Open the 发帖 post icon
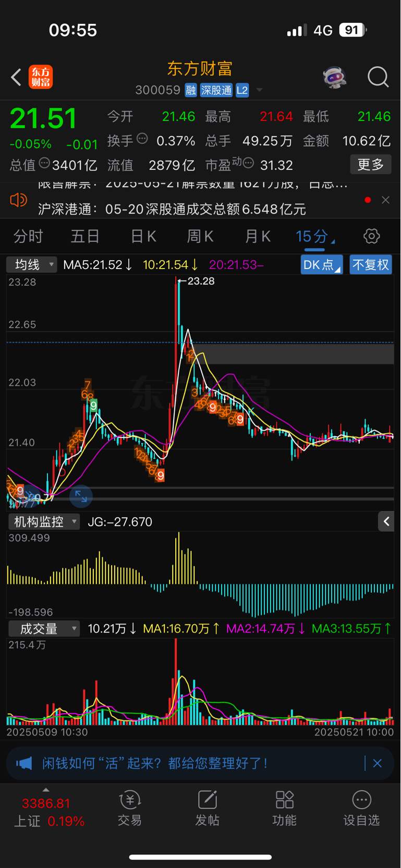The image size is (401, 868). [x=207, y=808]
